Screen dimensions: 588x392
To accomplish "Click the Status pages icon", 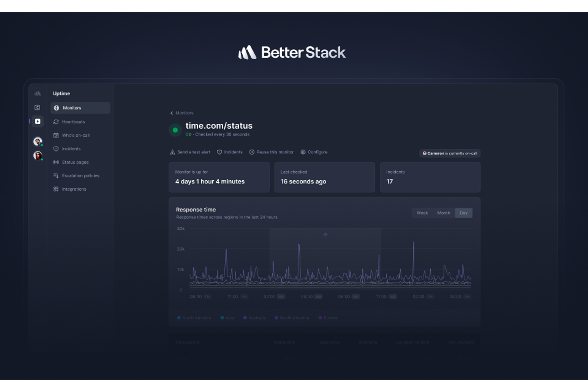I will click(56, 162).
